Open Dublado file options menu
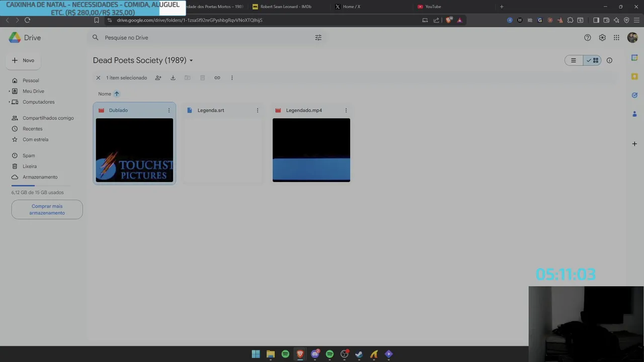 coord(169,111)
